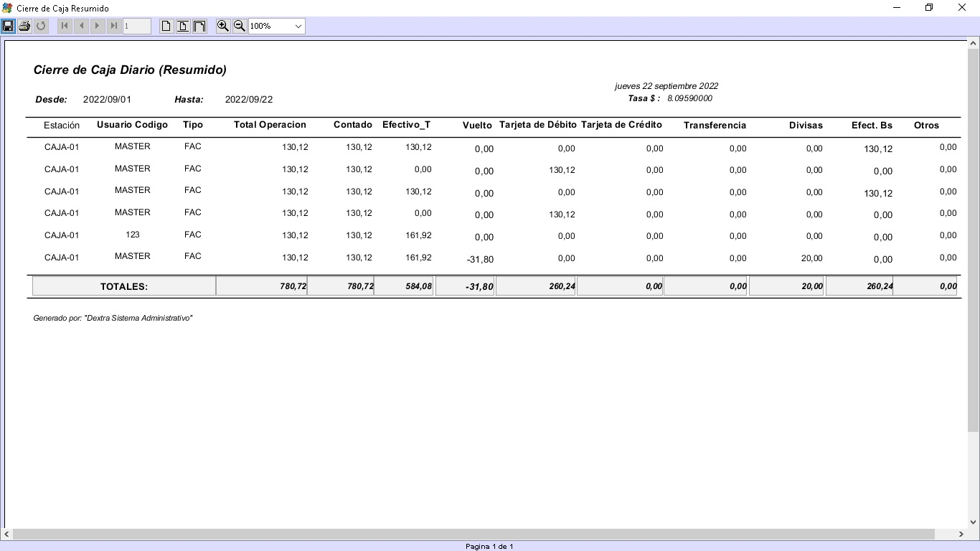Image resolution: width=980 pixels, height=551 pixels.
Task: Click the 'Usuario Codigo' column header
Action: click(132, 125)
